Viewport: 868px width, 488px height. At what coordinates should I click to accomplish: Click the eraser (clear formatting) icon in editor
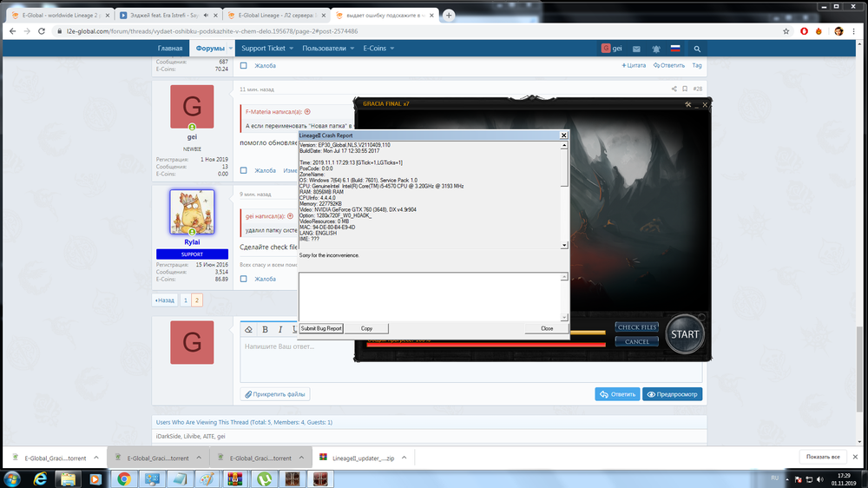tap(249, 329)
